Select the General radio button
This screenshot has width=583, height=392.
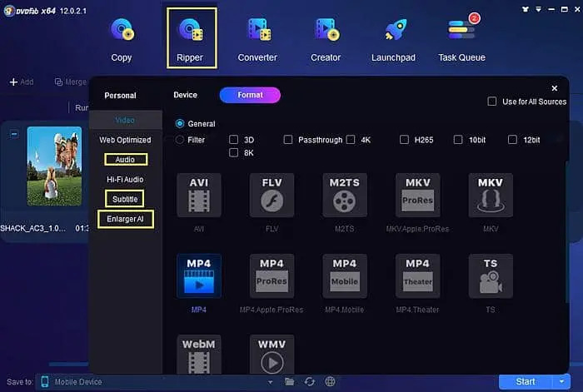(180, 123)
